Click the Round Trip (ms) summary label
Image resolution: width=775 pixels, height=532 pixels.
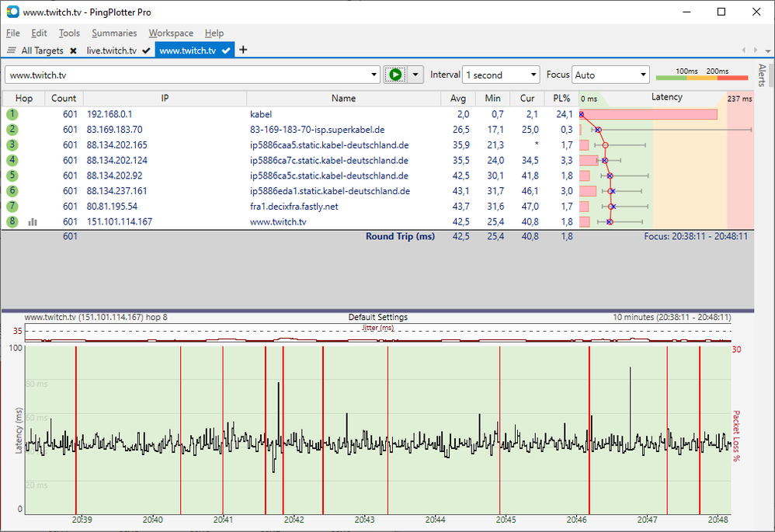point(401,236)
